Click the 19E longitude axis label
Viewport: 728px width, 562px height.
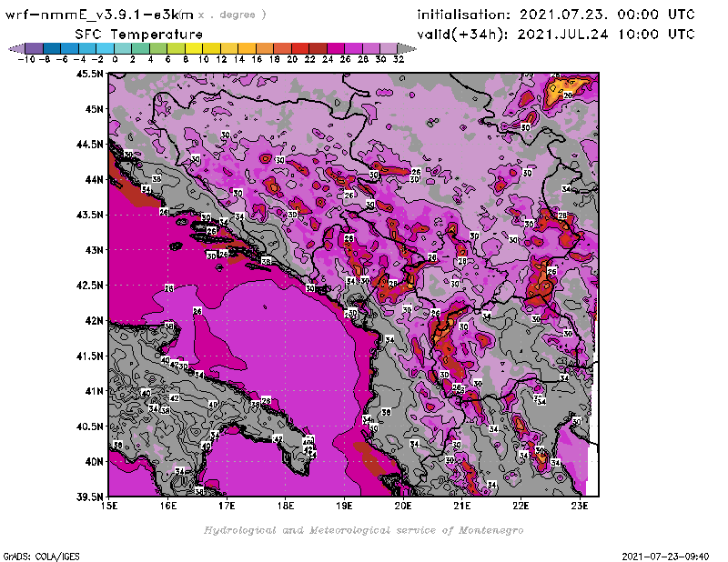(x=345, y=506)
